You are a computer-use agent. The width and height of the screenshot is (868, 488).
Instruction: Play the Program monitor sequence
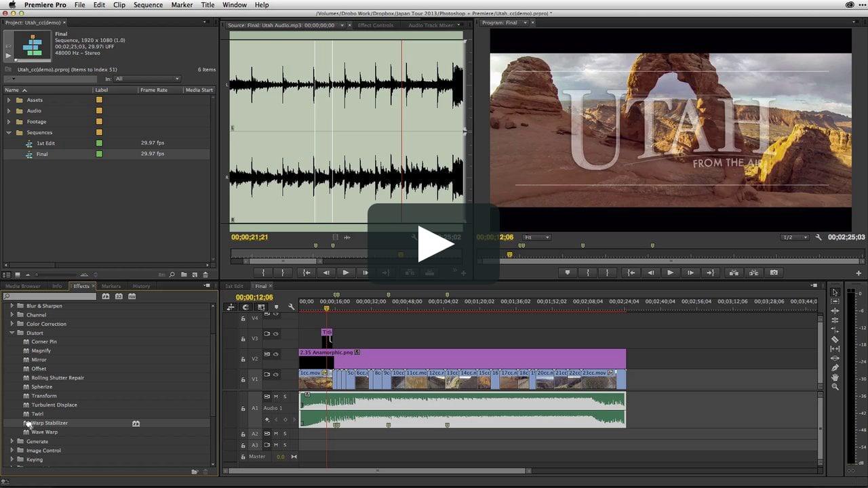pos(671,272)
